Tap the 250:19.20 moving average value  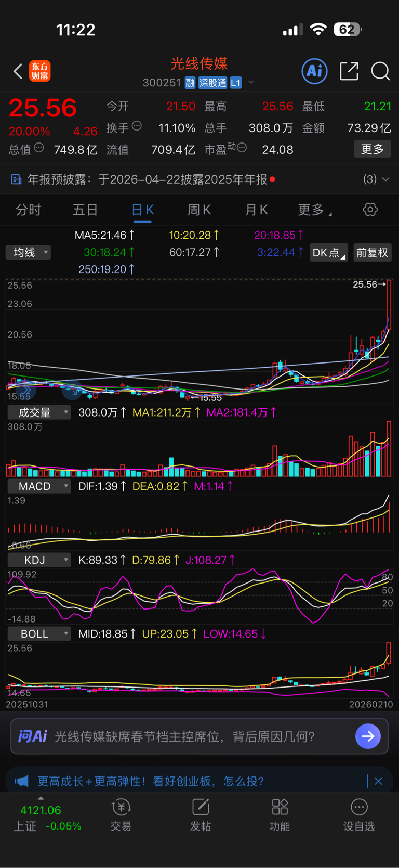tap(107, 269)
